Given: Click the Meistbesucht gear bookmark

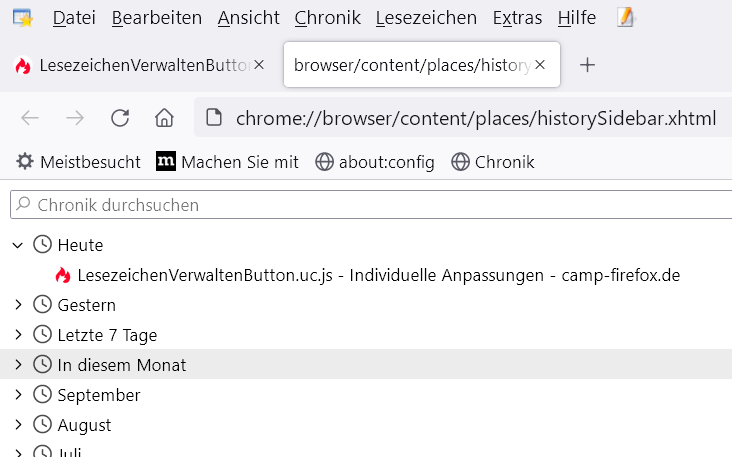Looking at the screenshot, I should pos(78,162).
